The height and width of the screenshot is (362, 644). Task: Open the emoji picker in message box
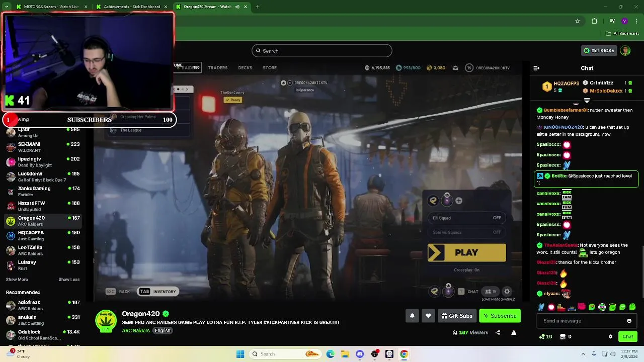click(x=629, y=321)
